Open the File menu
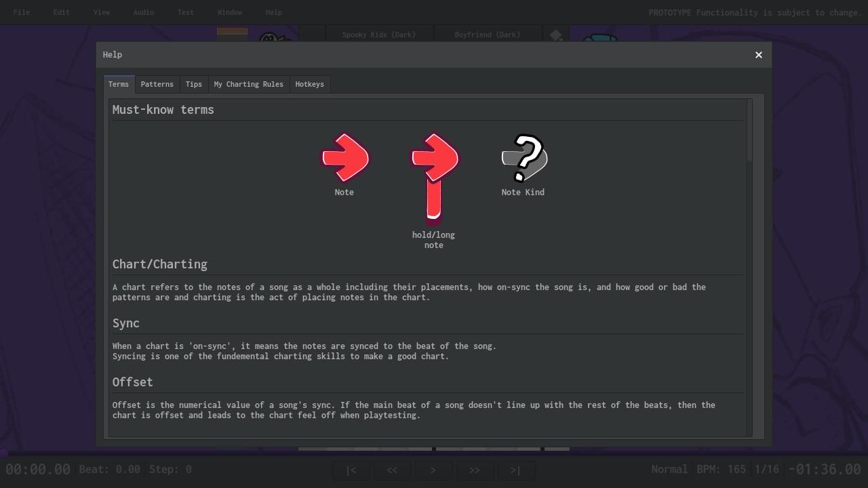The width and height of the screenshot is (868, 488). point(22,12)
